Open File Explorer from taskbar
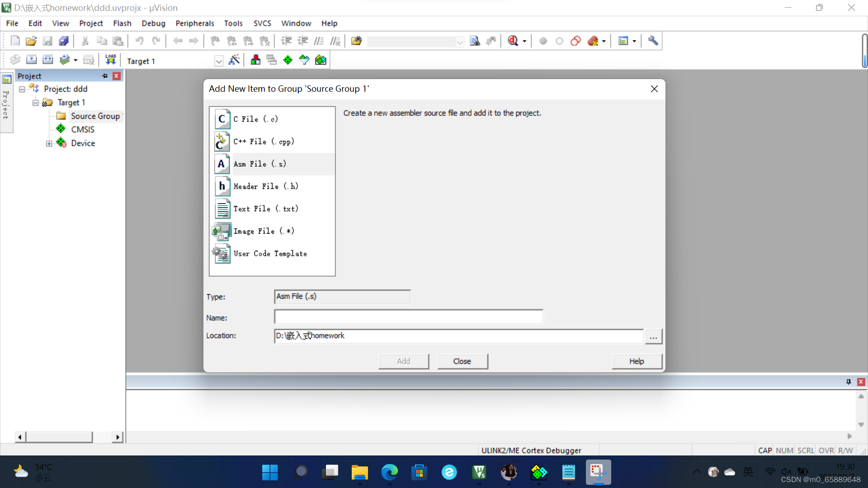This screenshot has height=488, width=868. pos(360,473)
